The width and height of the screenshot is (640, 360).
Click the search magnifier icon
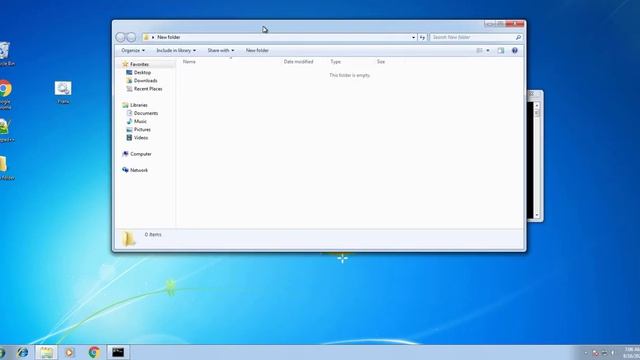point(518,37)
